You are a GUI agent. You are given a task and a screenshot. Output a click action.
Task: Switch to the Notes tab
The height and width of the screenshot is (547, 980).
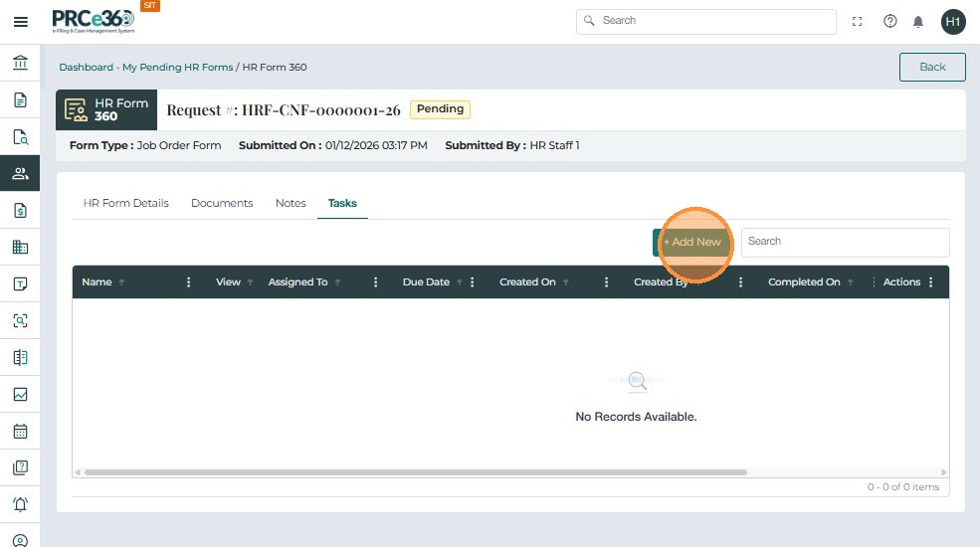coord(291,203)
